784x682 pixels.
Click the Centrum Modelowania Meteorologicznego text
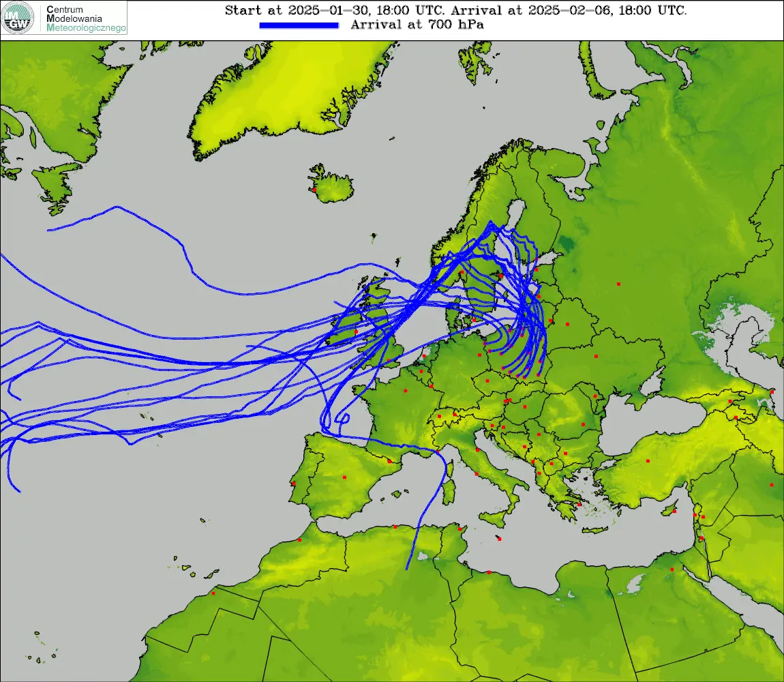click(86, 18)
